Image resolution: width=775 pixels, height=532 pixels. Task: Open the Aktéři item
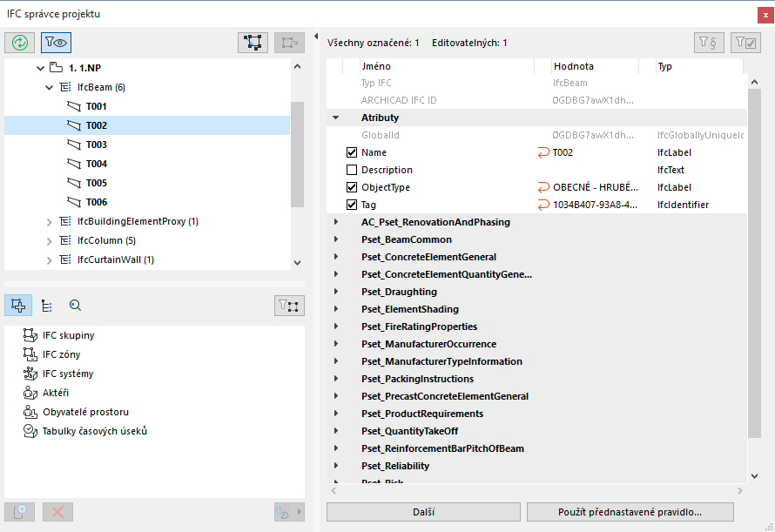[56, 393]
